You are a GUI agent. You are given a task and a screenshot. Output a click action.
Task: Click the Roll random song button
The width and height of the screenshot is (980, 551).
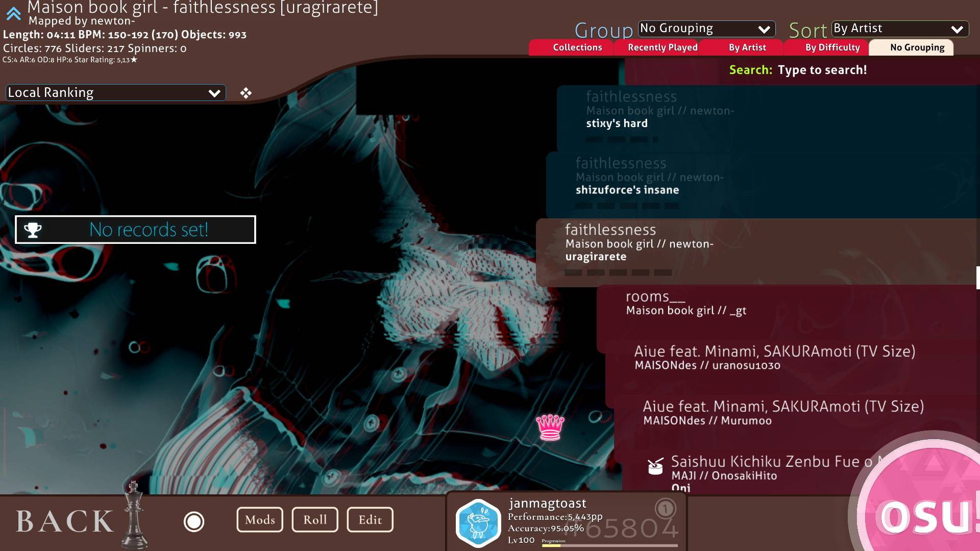[x=315, y=520]
